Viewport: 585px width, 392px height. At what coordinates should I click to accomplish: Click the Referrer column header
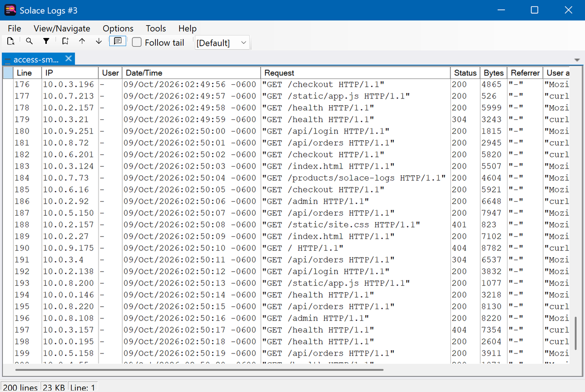(525, 73)
